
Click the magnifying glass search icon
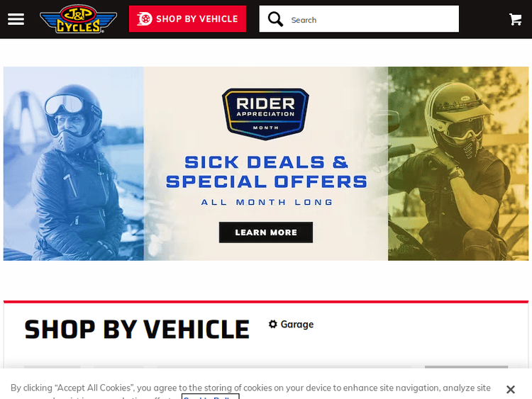pos(275,19)
